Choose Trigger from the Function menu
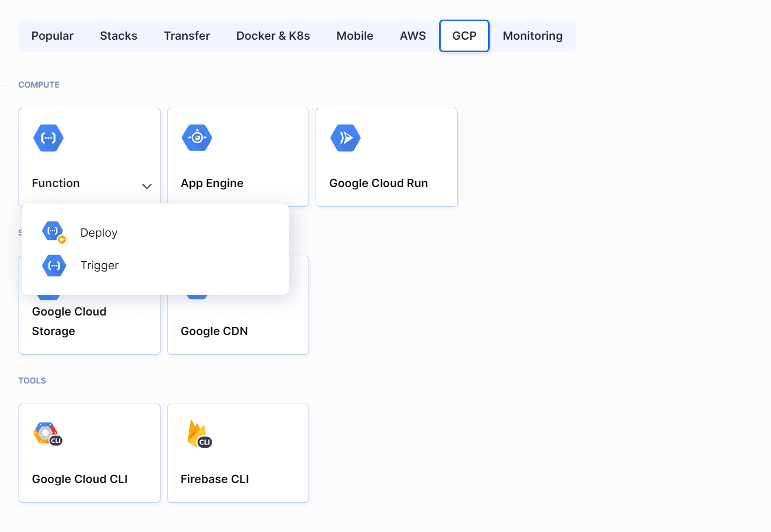The image size is (771, 532). tap(99, 265)
